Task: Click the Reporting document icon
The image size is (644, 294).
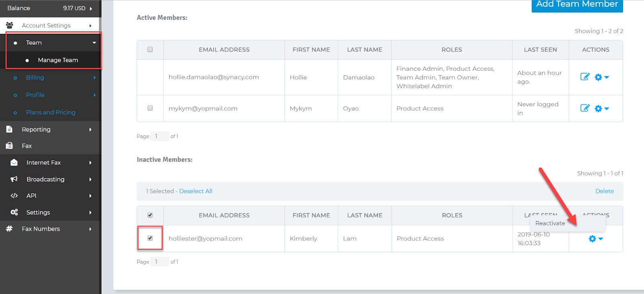Action: (10, 129)
